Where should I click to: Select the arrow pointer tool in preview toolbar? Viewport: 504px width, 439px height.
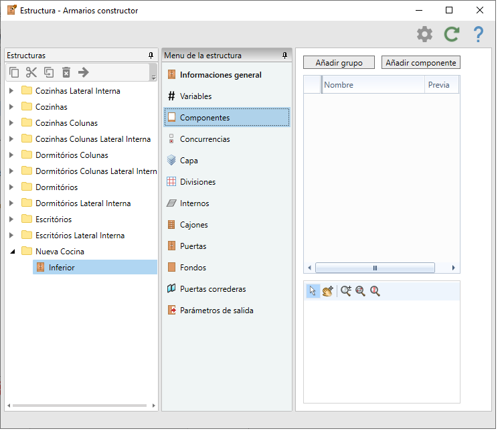[x=313, y=291]
